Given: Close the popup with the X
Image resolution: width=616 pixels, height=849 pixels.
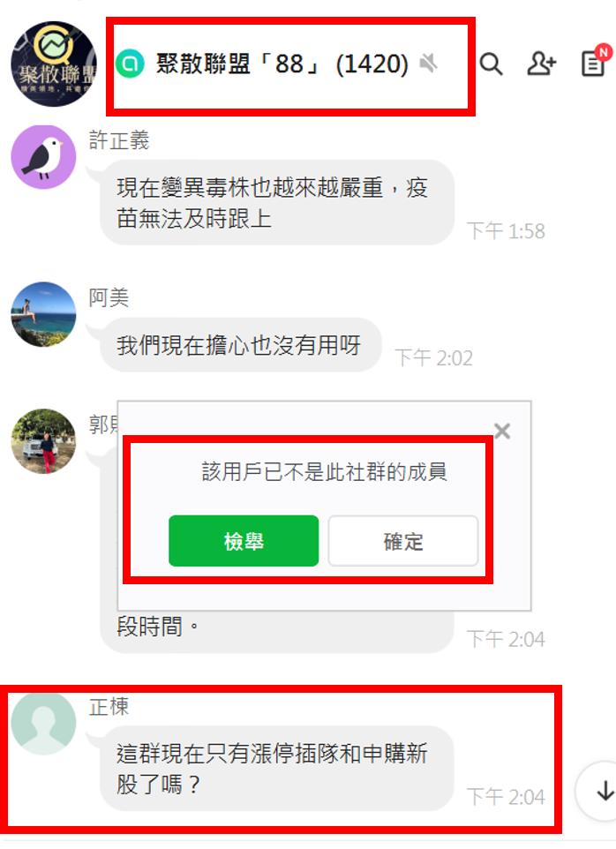Looking at the screenshot, I should coord(502,431).
